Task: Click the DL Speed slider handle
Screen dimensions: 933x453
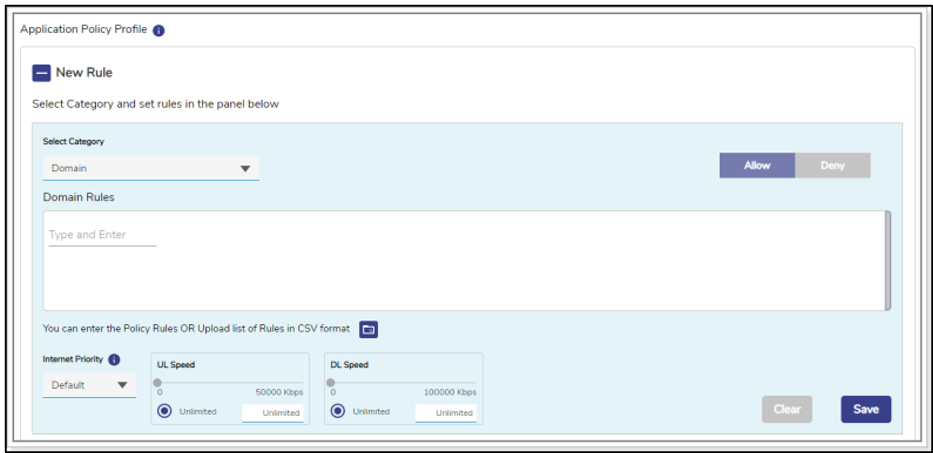Action: (331, 382)
